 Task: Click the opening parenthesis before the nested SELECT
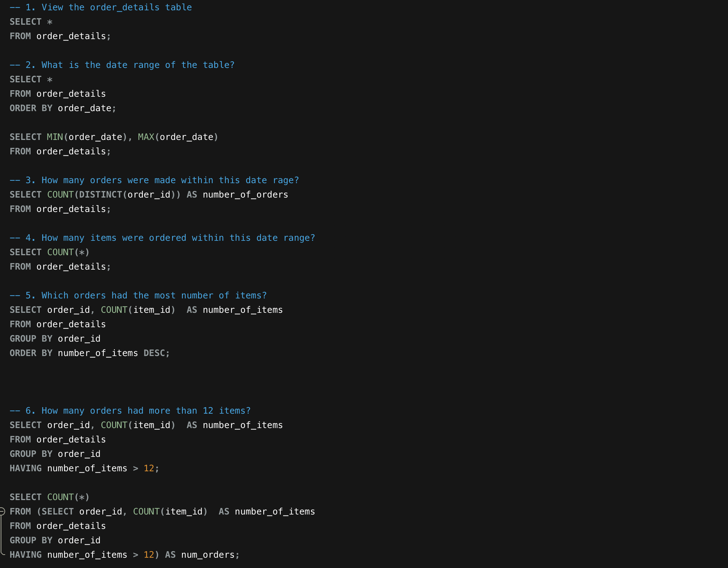coord(39,511)
